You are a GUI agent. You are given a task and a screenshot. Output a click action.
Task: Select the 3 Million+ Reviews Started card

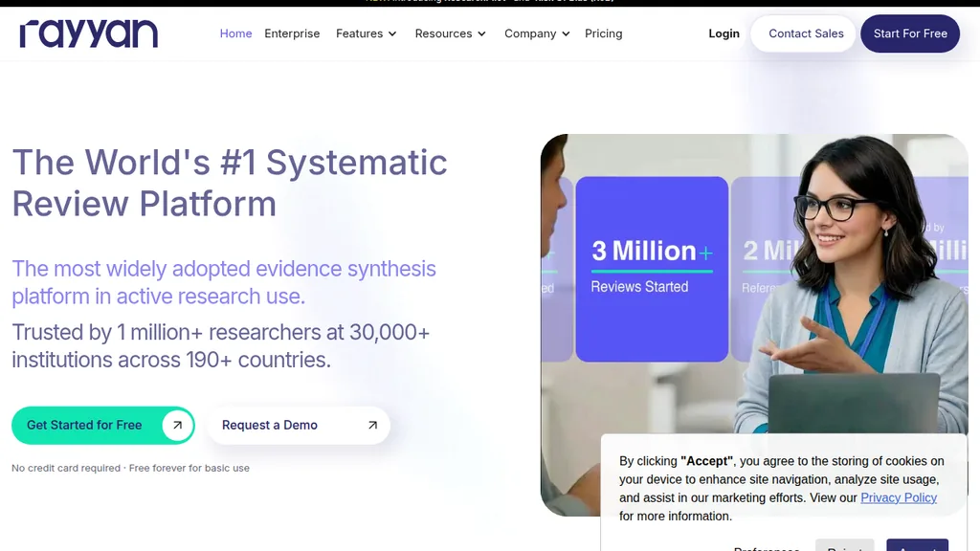point(652,269)
